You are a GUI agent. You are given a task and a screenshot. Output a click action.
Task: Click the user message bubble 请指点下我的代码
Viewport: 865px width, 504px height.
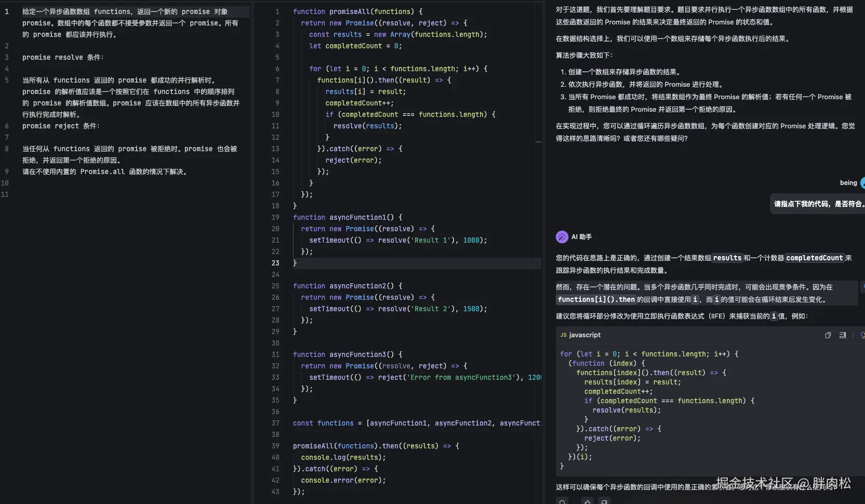(818, 204)
